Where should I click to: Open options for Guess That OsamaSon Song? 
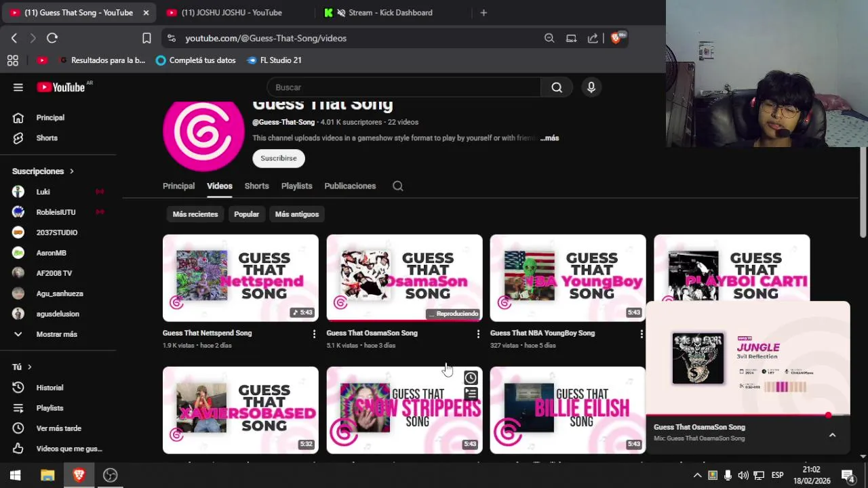[x=478, y=334]
